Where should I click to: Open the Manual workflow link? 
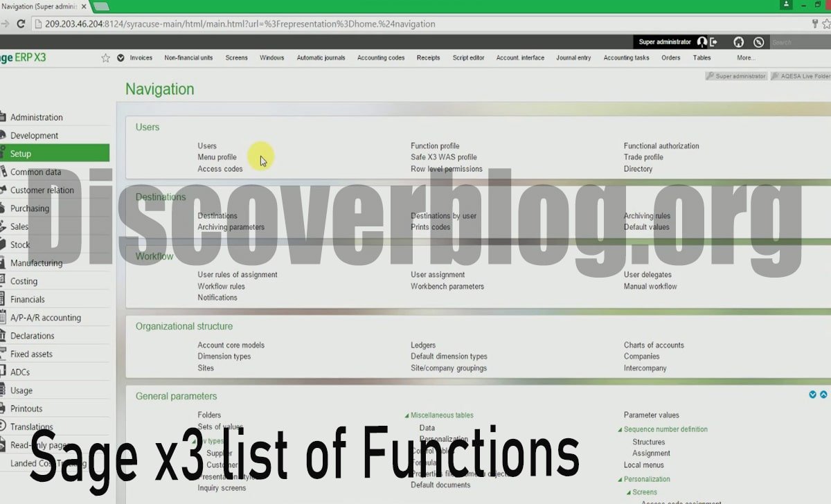tap(650, 287)
